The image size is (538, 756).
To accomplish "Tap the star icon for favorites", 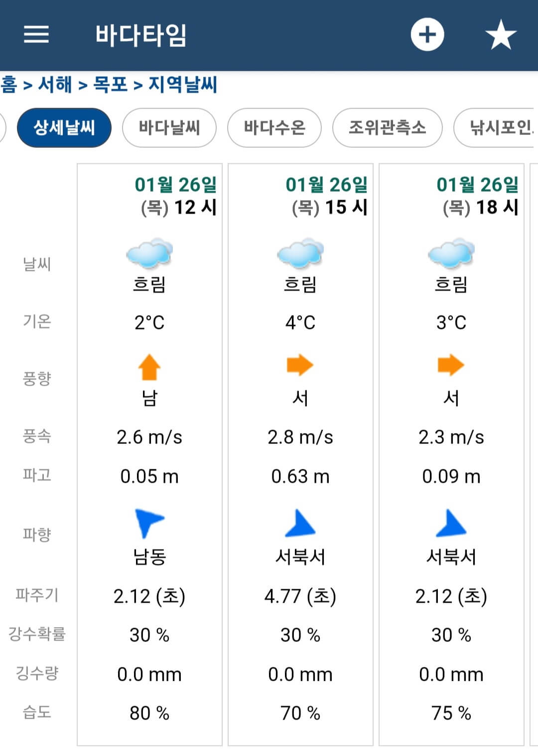I will click(x=501, y=34).
